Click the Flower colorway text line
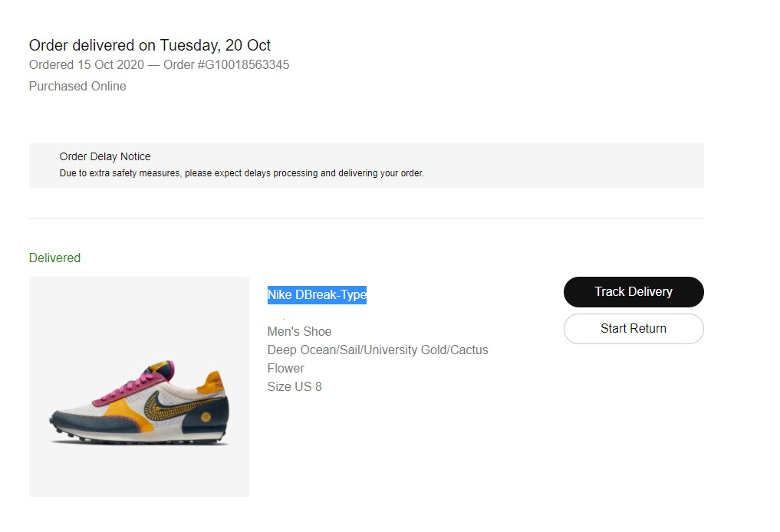Image resolution: width=780 pixels, height=532 pixels. coord(285,369)
